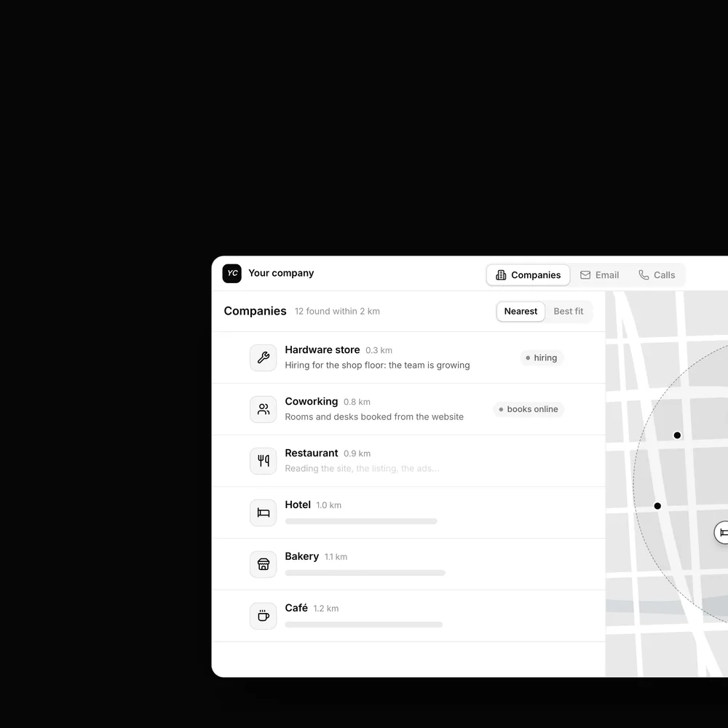The width and height of the screenshot is (728, 728).
Task: Click the 0.3 km distance label
Action: pos(379,350)
